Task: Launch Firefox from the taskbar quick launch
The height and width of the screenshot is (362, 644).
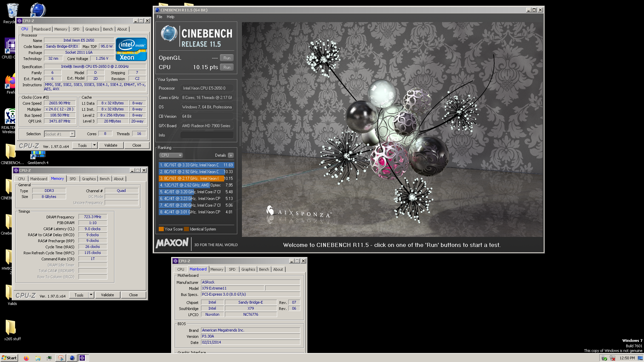Action: click(26, 358)
